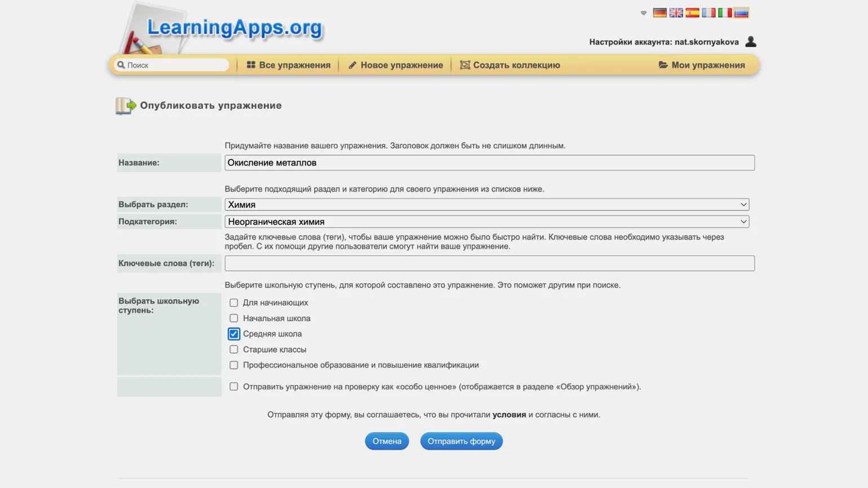Click the Italian flag icon
Viewport: 868px width, 488px height.
pos(725,13)
